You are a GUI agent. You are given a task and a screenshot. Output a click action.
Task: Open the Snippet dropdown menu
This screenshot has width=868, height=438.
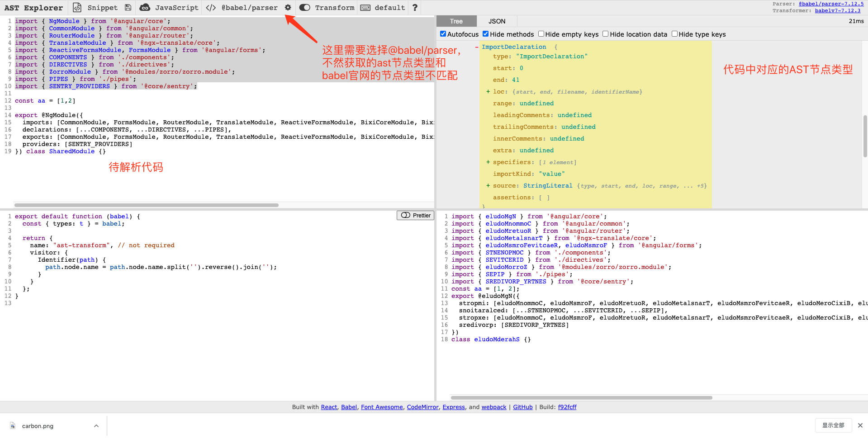point(103,8)
